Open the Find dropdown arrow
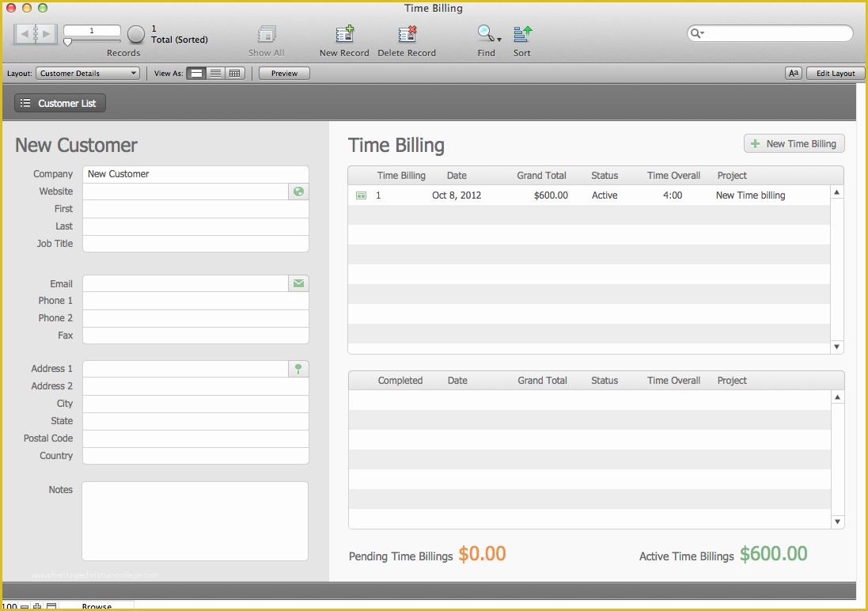868x611 pixels. pyautogui.click(x=498, y=40)
